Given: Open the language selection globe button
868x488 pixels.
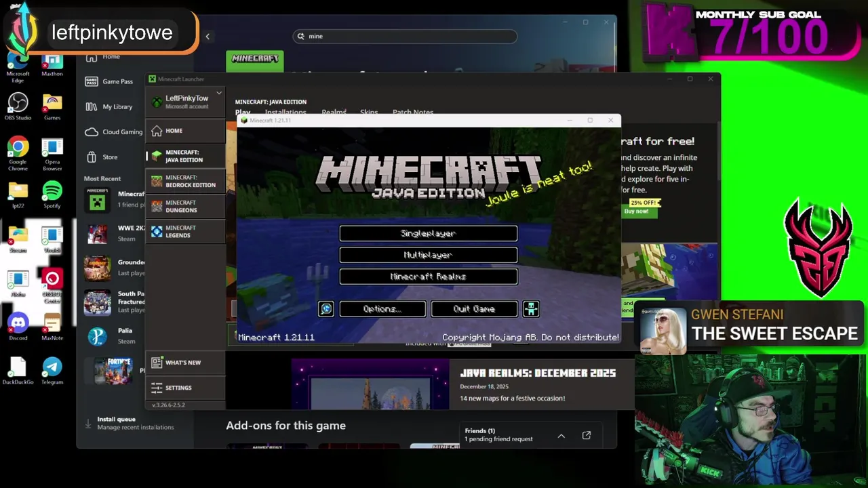Looking at the screenshot, I should [x=326, y=309].
